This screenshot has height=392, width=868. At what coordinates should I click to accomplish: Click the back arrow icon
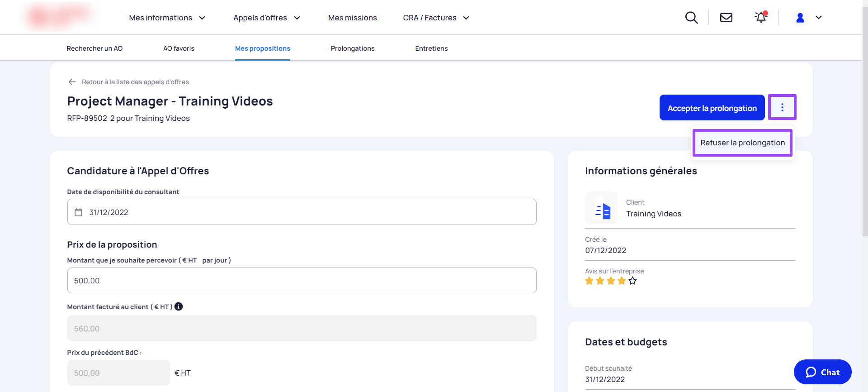click(x=72, y=82)
